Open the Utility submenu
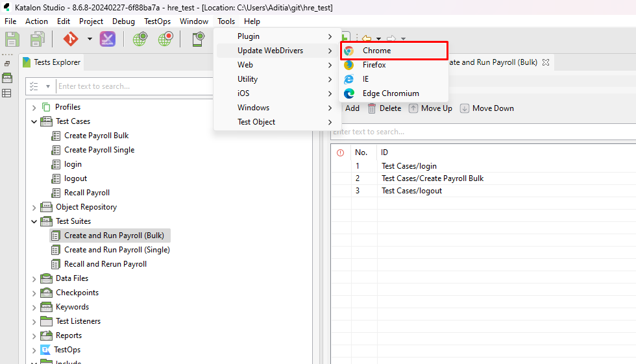Screen dimensions: 636x364 point(276,79)
